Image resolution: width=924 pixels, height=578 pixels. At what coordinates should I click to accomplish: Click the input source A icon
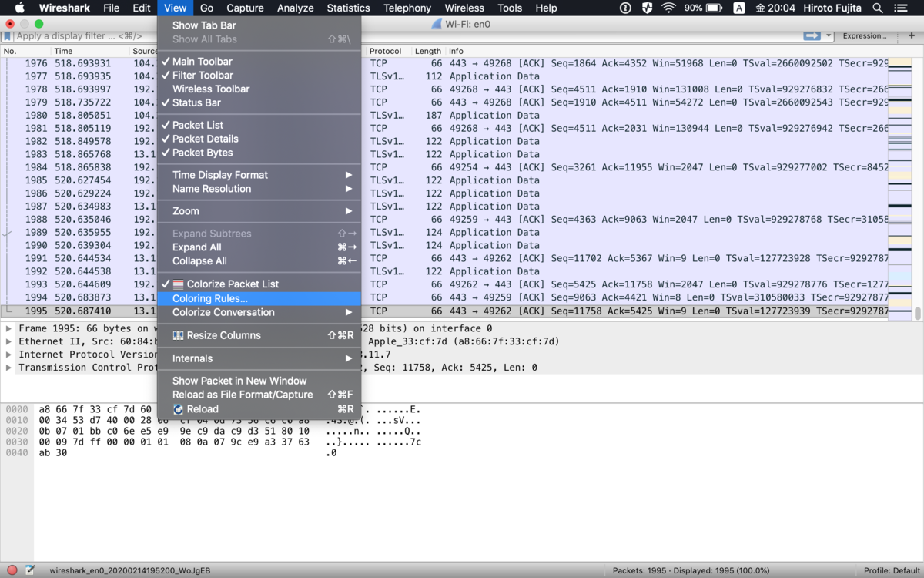(x=739, y=8)
